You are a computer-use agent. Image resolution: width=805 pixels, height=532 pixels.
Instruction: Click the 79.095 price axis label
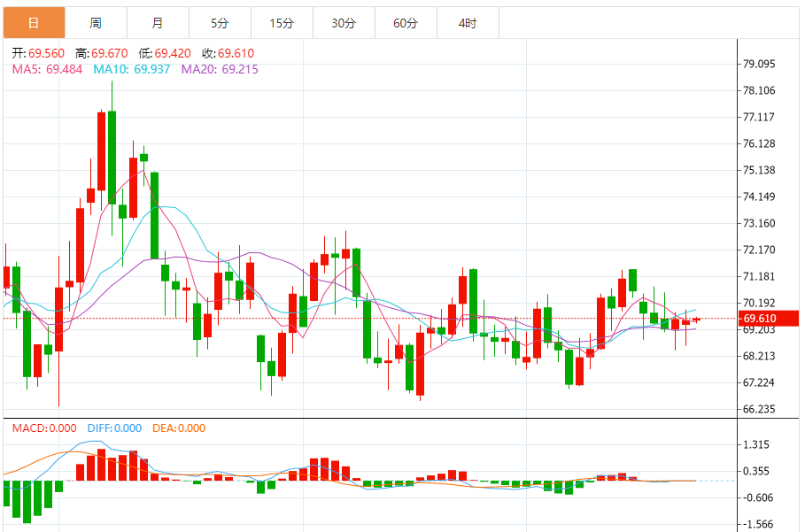coord(759,64)
